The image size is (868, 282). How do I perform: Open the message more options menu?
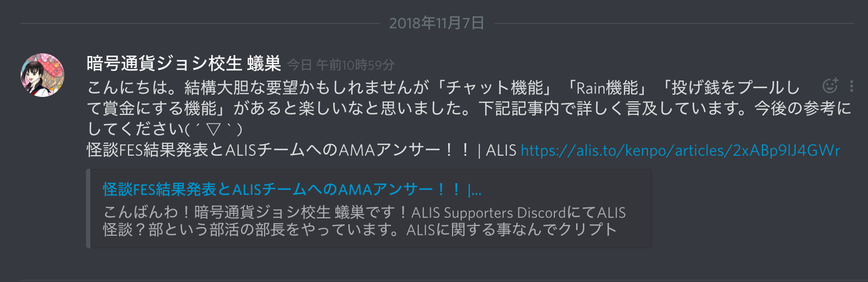point(851,86)
